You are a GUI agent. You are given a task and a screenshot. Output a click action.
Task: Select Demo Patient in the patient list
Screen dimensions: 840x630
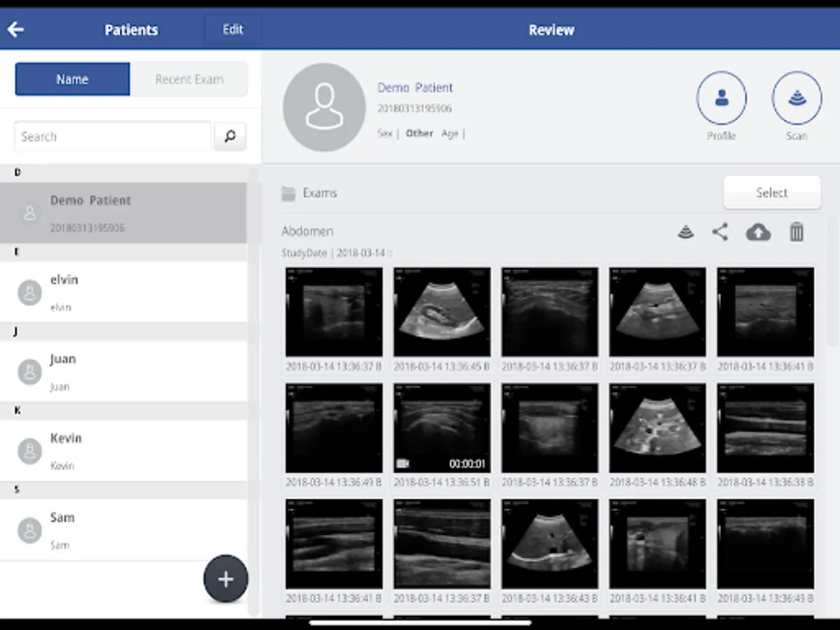click(123, 213)
